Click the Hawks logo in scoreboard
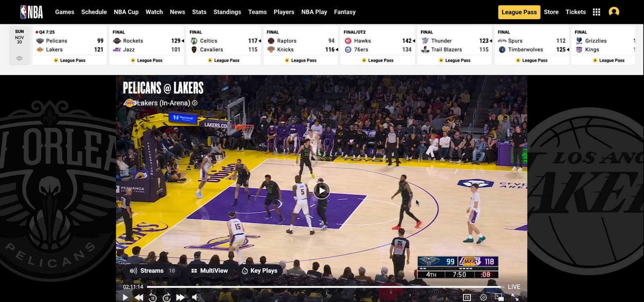This screenshot has height=302, width=644. [348, 41]
